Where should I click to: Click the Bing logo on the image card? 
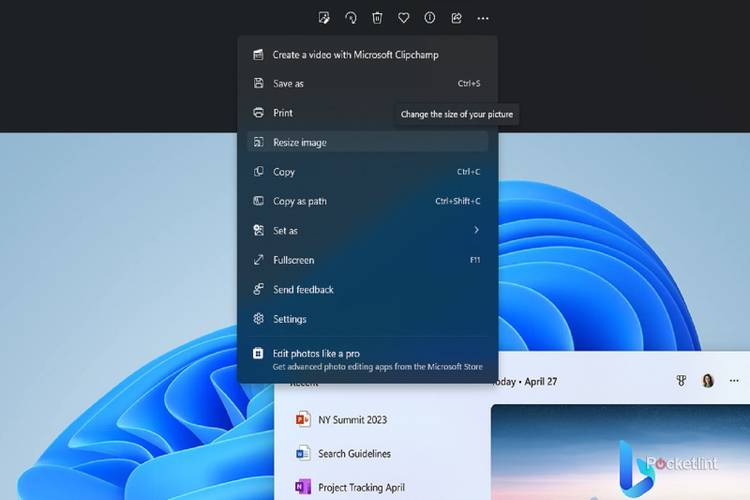click(635, 468)
